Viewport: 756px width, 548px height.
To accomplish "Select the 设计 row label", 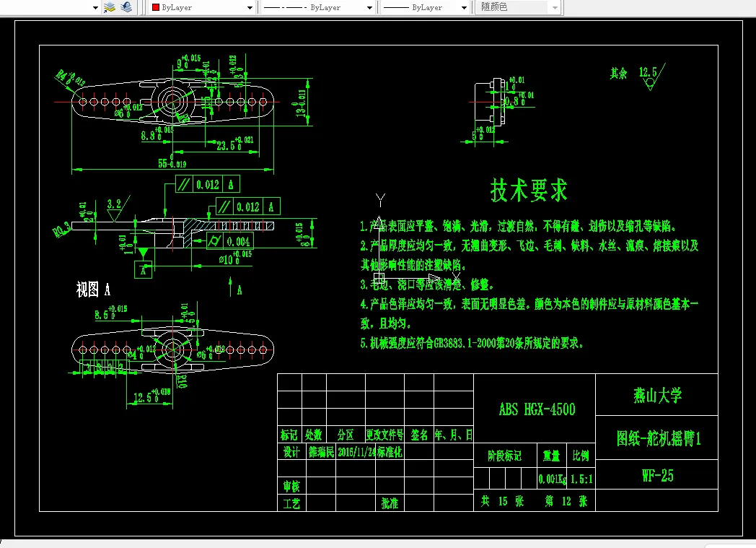I will [x=291, y=452].
